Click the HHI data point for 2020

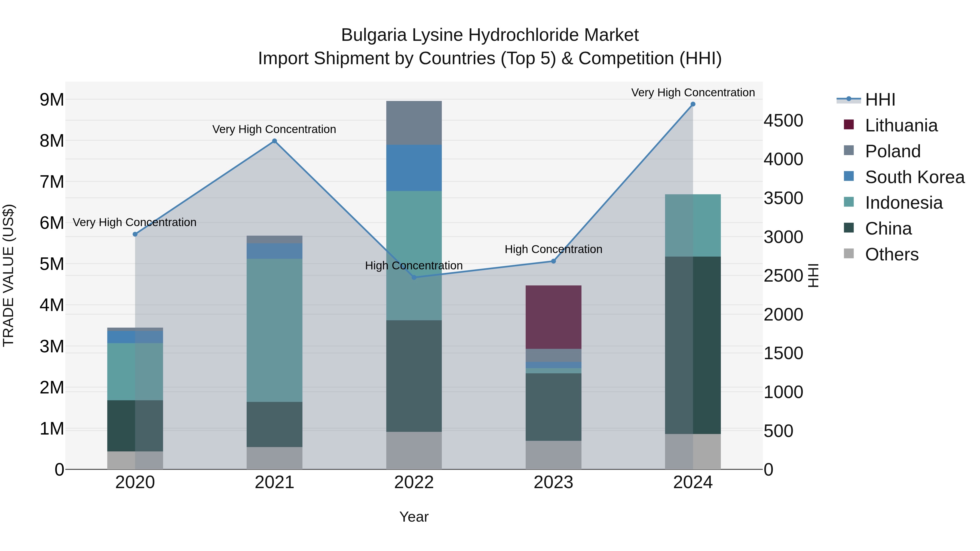(135, 234)
